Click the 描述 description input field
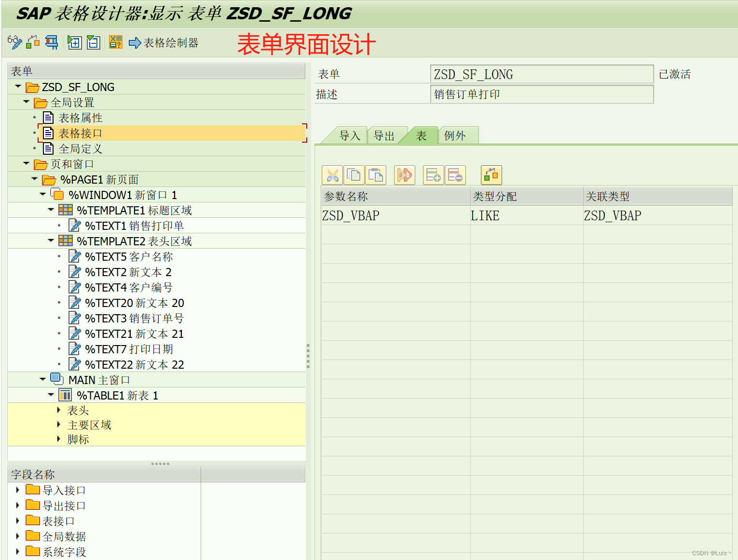This screenshot has height=560, width=738. (x=542, y=94)
